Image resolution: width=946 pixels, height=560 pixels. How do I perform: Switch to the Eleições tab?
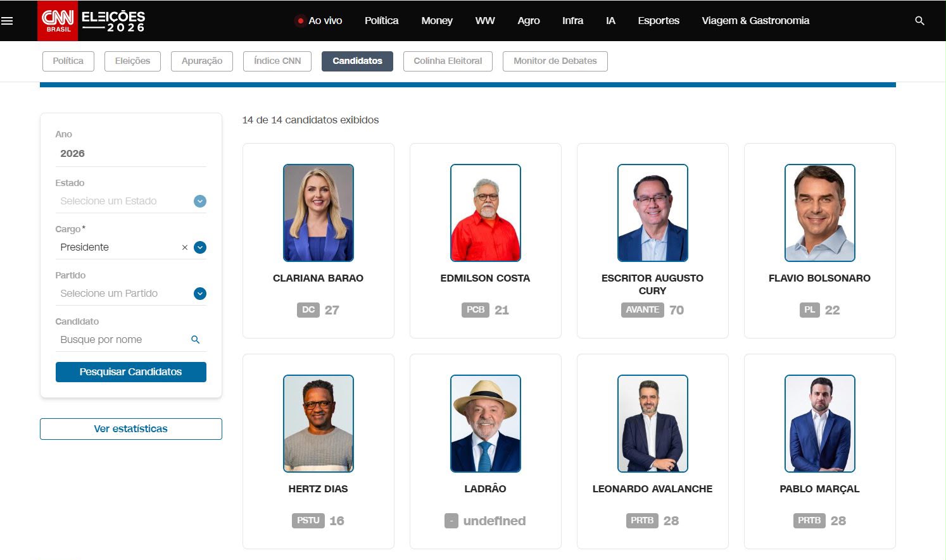132,61
